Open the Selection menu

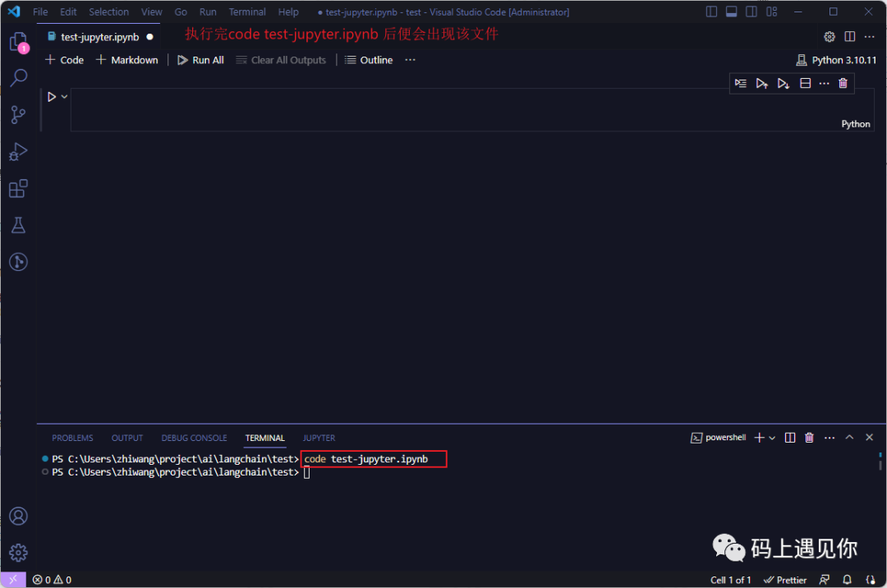[x=108, y=11]
